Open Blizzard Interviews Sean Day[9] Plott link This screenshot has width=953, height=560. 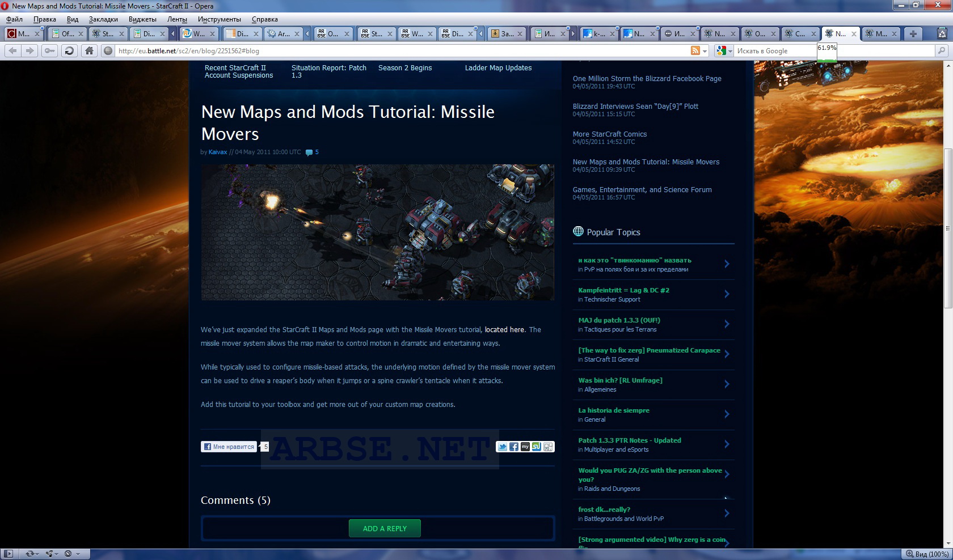[635, 107]
